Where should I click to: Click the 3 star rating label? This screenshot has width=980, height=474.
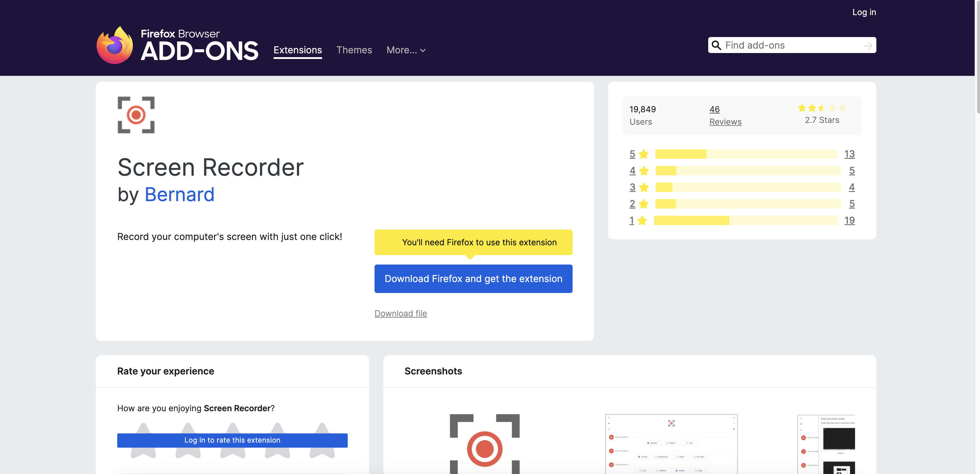[632, 187]
